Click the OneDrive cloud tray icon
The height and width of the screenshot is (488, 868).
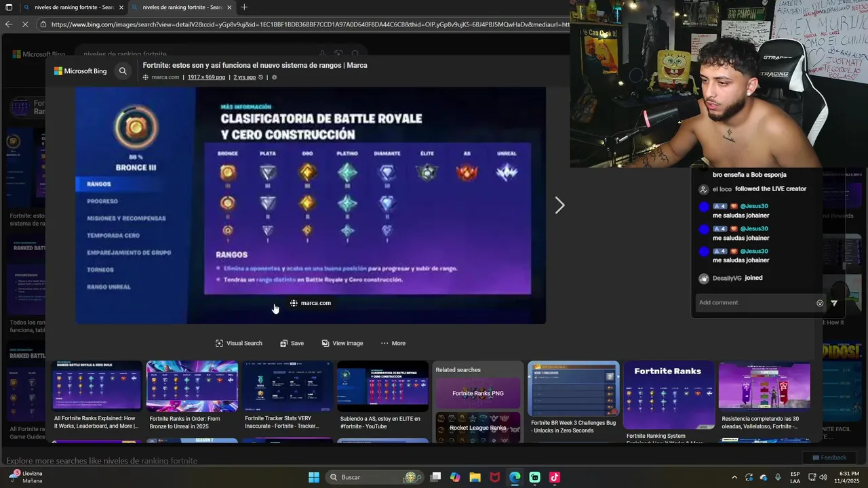tap(764, 477)
